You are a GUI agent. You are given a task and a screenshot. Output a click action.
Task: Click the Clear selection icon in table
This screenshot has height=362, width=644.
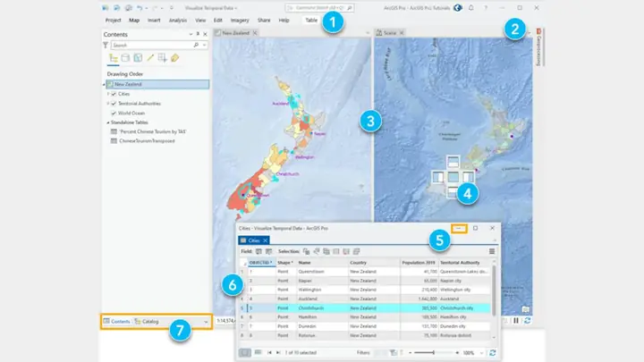[x=336, y=251]
